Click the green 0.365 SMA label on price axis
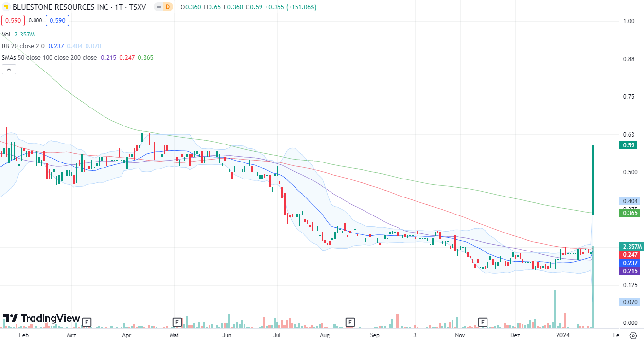644x341 pixels. point(629,213)
